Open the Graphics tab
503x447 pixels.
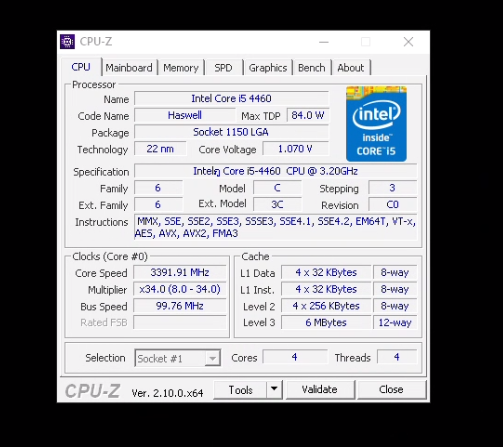[268, 68]
